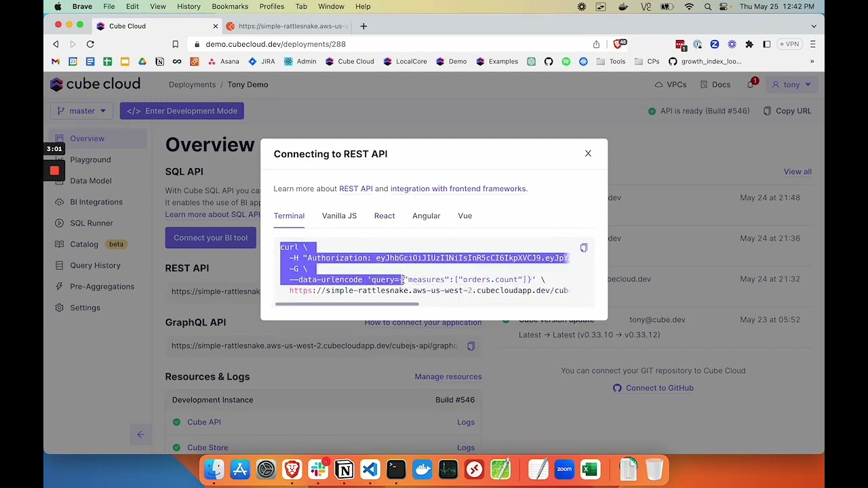Click the horizontal scrollbar under the code
This screenshot has height=488, width=868.
coord(347,304)
